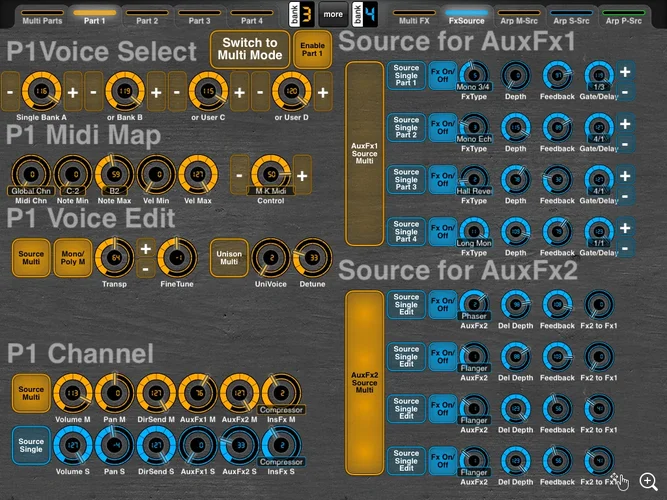This screenshot has height=500, width=667.
Task: Open the Multi Parts tab
Action: [x=42, y=17]
